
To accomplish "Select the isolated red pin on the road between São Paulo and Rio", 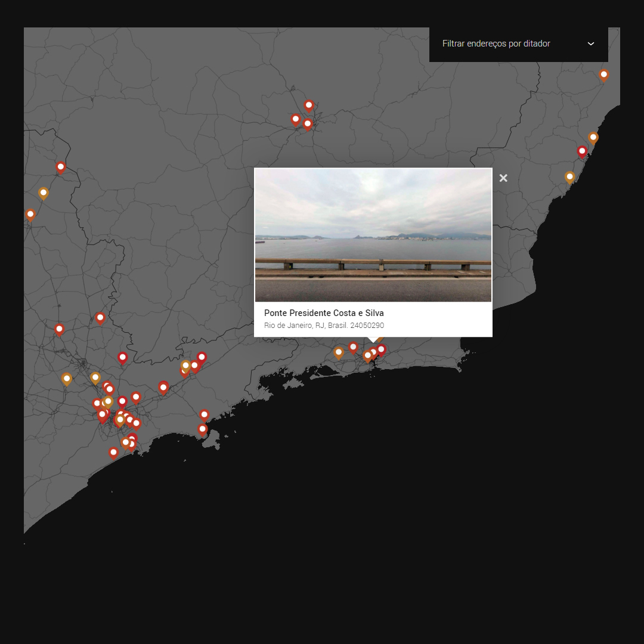I will click(163, 388).
